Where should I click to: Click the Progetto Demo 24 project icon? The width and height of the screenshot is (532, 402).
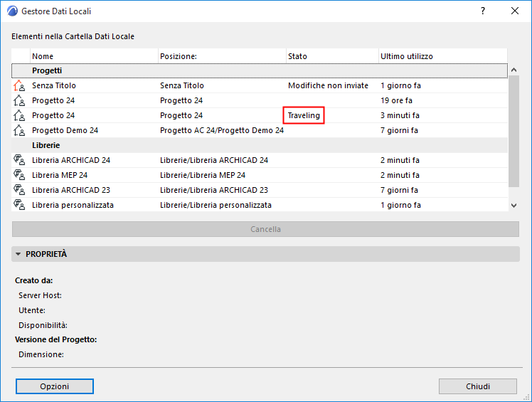click(19, 130)
